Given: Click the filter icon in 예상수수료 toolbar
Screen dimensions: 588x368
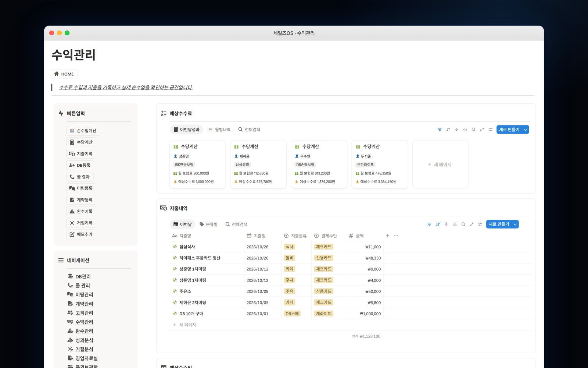Looking at the screenshot, I should pyautogui.click(x=440, y=130).
